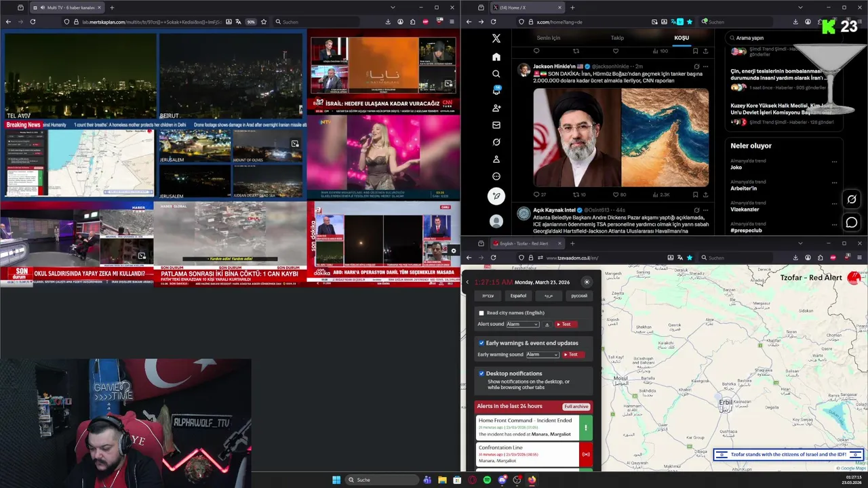Screen dimensions: 868x488
Task: Open the '#prespeclub' trending topic
Action: point(746,230)
